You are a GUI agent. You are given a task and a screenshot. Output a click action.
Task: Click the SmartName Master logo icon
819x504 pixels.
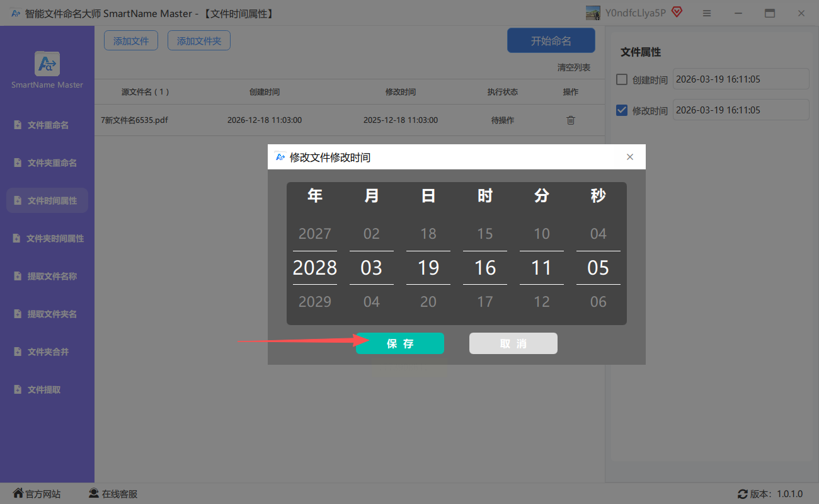click(x=47, y=64)
